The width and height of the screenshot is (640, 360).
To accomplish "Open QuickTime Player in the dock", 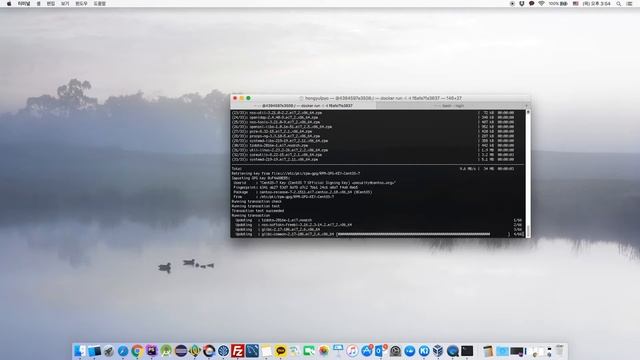I will tap(453, 351).
